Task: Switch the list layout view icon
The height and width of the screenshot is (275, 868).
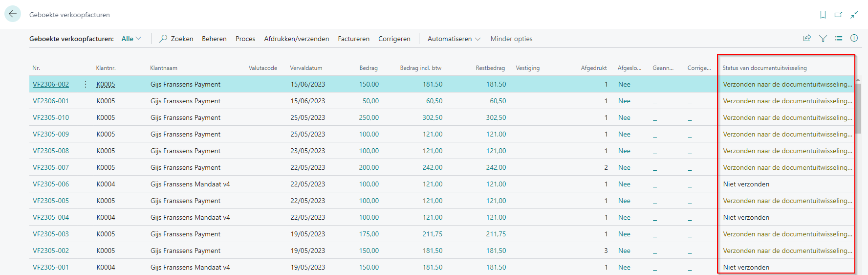Action: point(839,38)
